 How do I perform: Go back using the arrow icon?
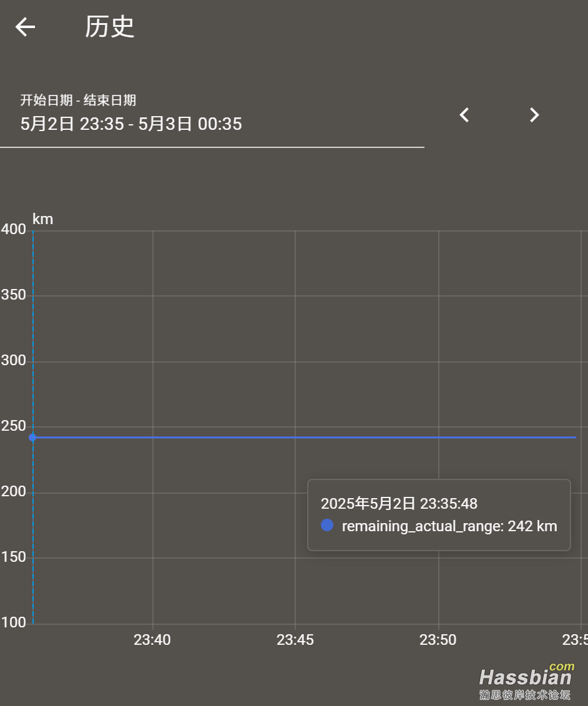25,27
